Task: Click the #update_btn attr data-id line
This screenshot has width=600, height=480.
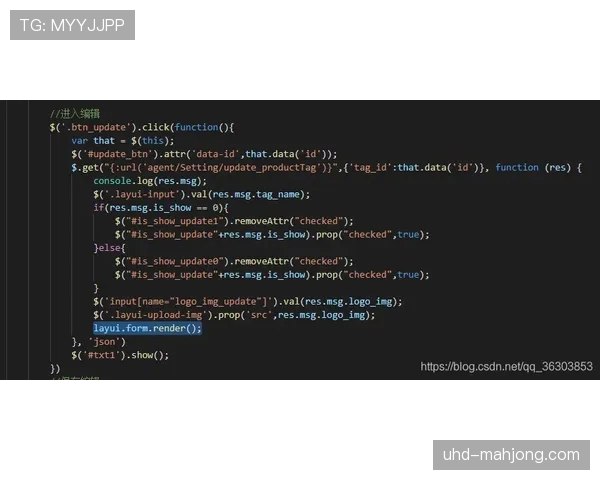Action: pyautogui.click(x=204, y=154)
